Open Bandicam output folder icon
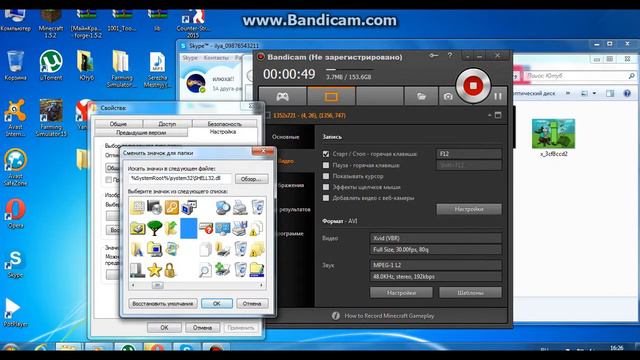The width and height of the screenshot is (640, 360). click(421, 96)
